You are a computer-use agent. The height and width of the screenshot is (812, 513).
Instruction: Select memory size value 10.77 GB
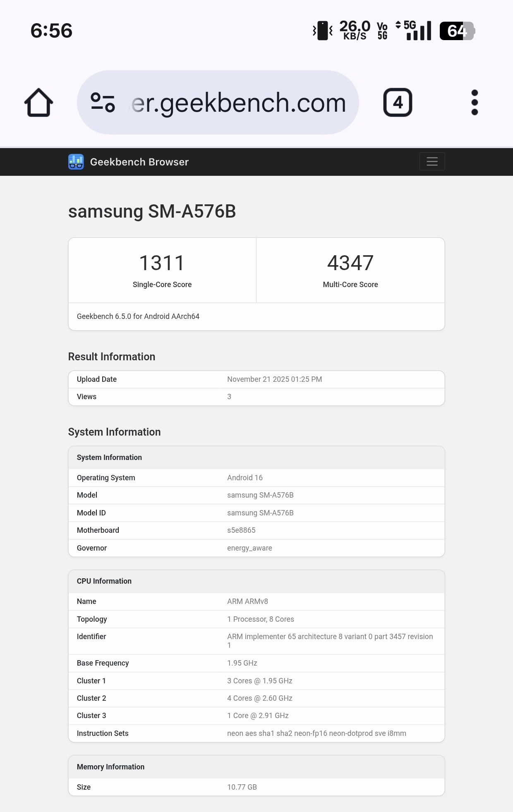[242, 787]
